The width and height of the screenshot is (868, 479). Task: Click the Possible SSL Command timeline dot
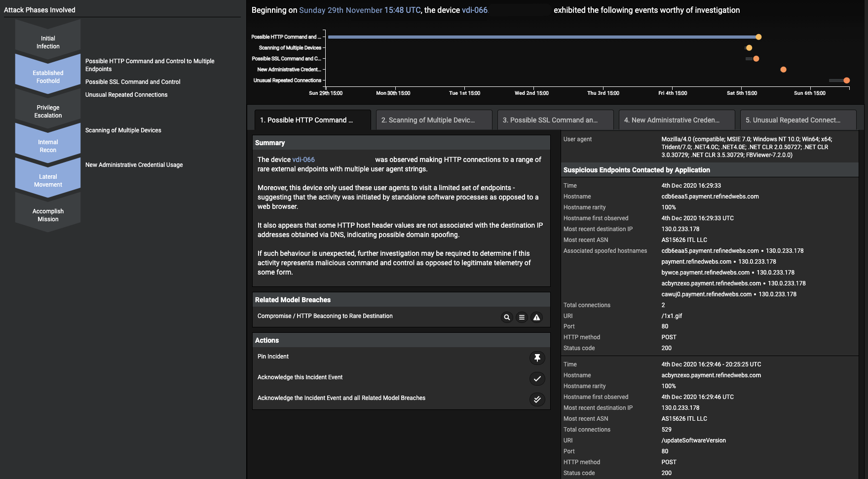(x=756, y=59)
